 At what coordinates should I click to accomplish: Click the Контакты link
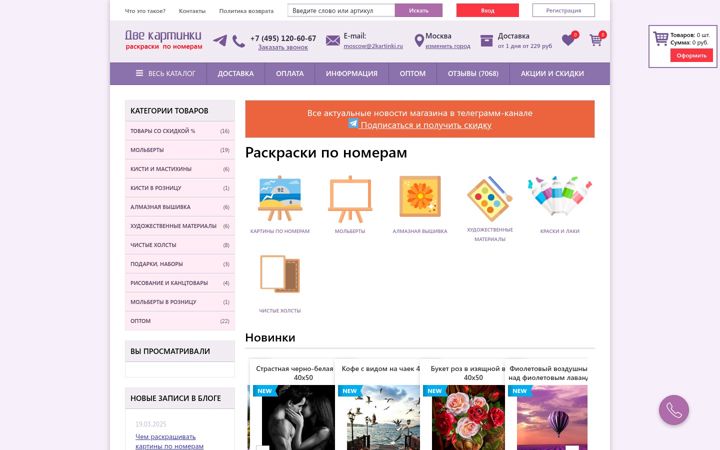[192, 11]
